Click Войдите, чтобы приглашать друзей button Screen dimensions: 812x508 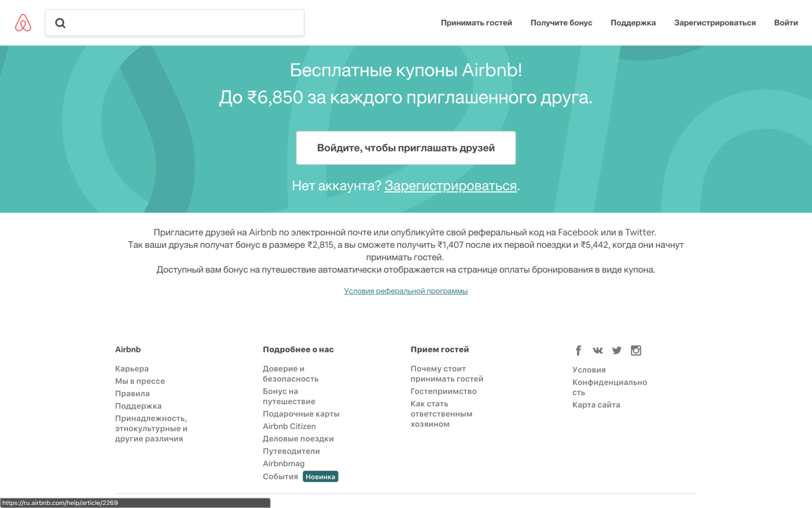pyautogui.click(x=406, y=148)
